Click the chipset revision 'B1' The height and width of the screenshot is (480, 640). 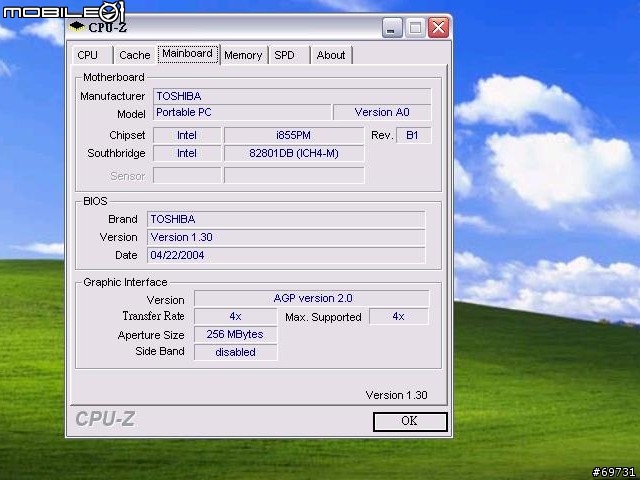pyautogui.click(x=413, y=135)
